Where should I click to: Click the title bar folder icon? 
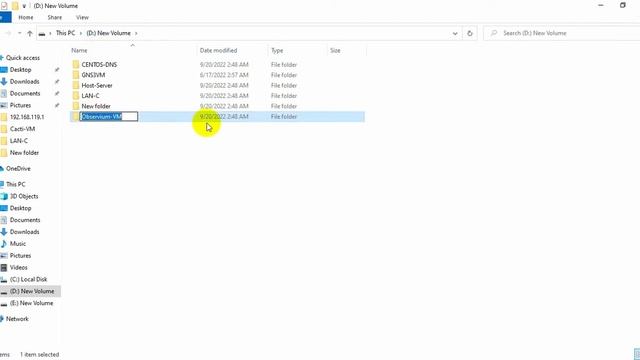pyautogui.click(x=15, y=6)
